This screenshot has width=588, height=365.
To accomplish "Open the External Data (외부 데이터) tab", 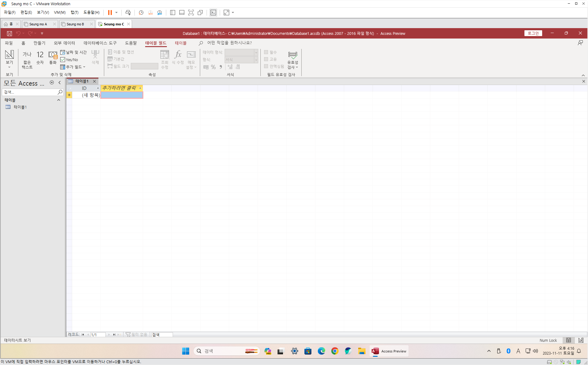I will point(64,43).
